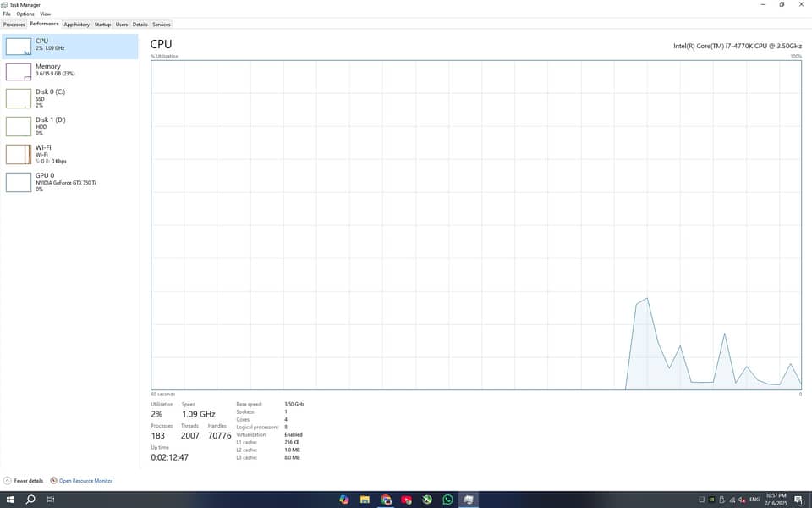812x508 pixels.
Task: Click the CPU utilization graph area
Action: [x=476, y=225]
